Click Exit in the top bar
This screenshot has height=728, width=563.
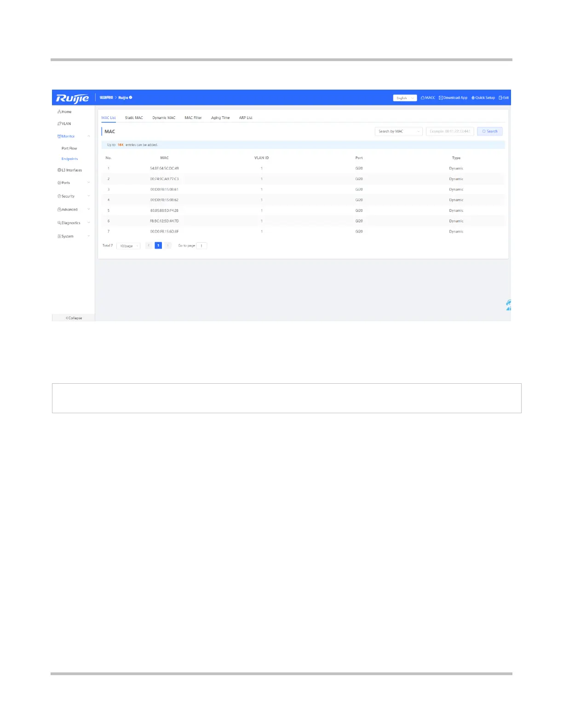(x=504, y=98)
